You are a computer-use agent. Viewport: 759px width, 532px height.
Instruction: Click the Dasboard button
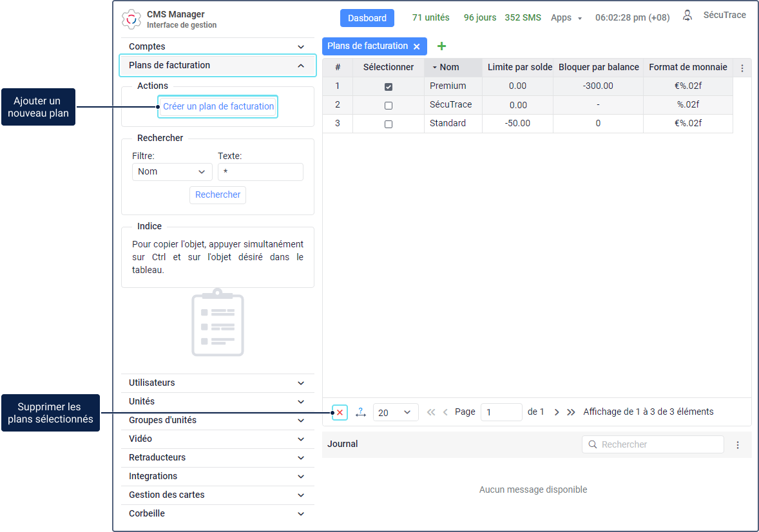(x=367, y=18)
